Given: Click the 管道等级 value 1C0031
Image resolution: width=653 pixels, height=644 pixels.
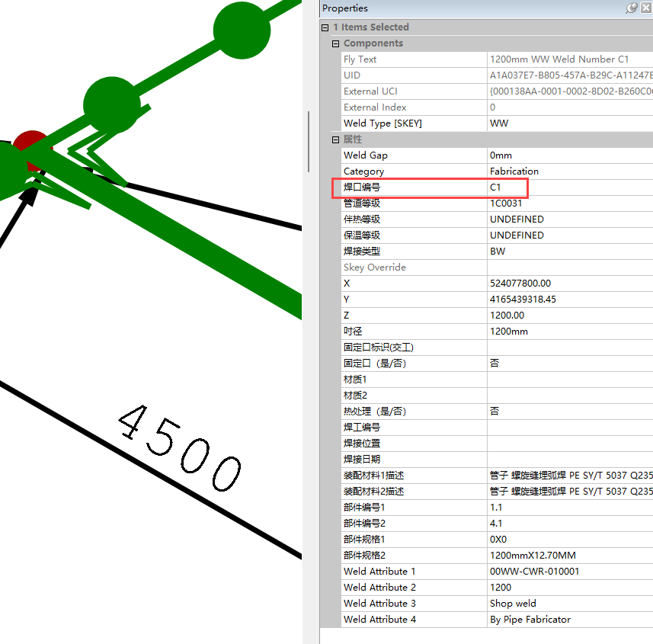Looking at the screenshot, I should click(x=569, y=203).
